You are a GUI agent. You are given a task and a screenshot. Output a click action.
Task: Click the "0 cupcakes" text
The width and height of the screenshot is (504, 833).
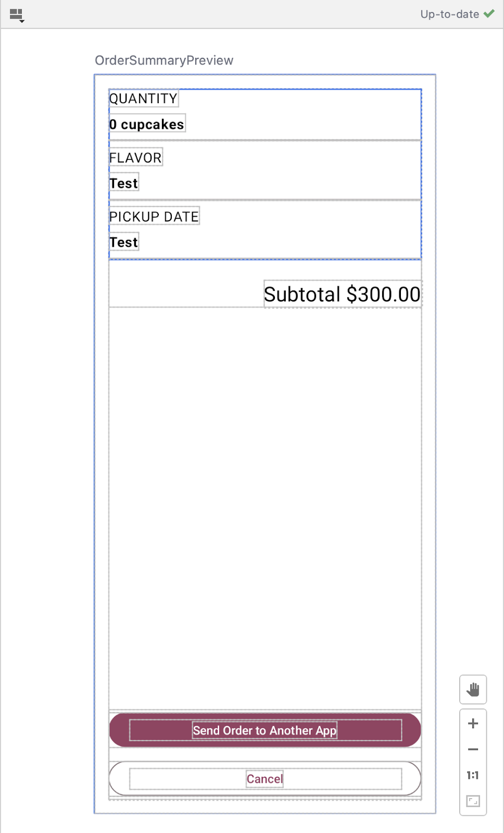[x=147, y=124]
